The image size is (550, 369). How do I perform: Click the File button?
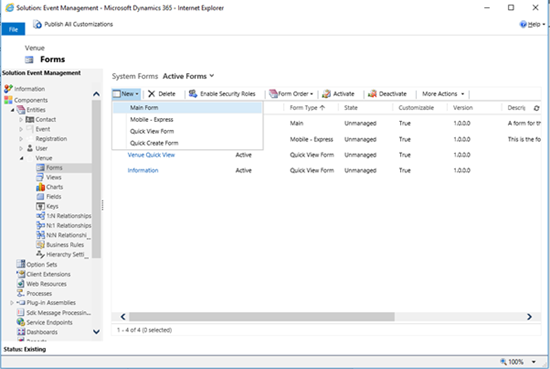click(x=13, y=29)
